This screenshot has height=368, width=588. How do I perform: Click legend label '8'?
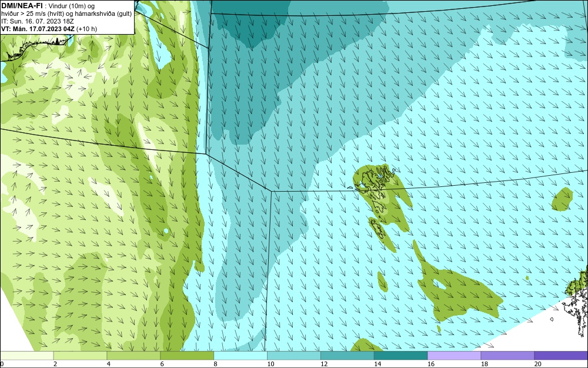click(215, 364)
